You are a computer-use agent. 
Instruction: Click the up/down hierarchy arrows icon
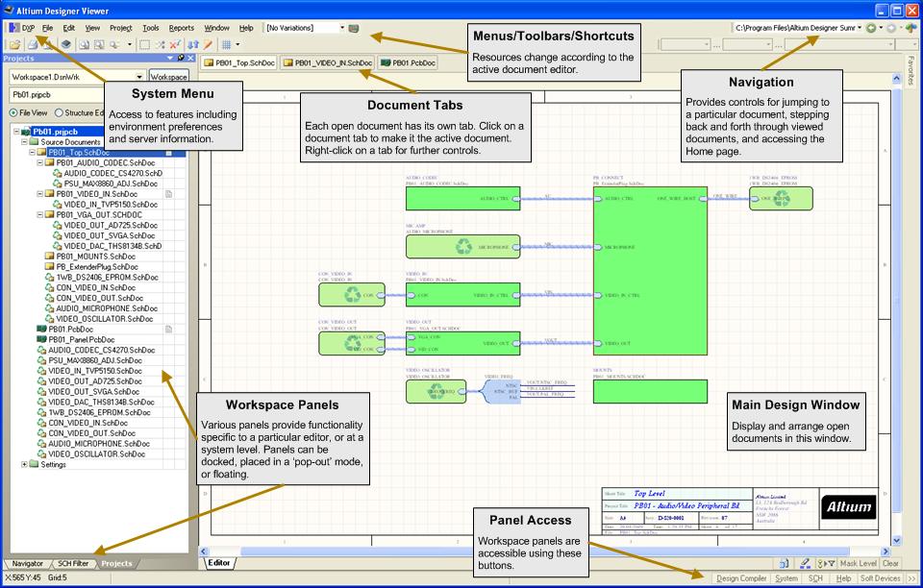coord(193,44)
